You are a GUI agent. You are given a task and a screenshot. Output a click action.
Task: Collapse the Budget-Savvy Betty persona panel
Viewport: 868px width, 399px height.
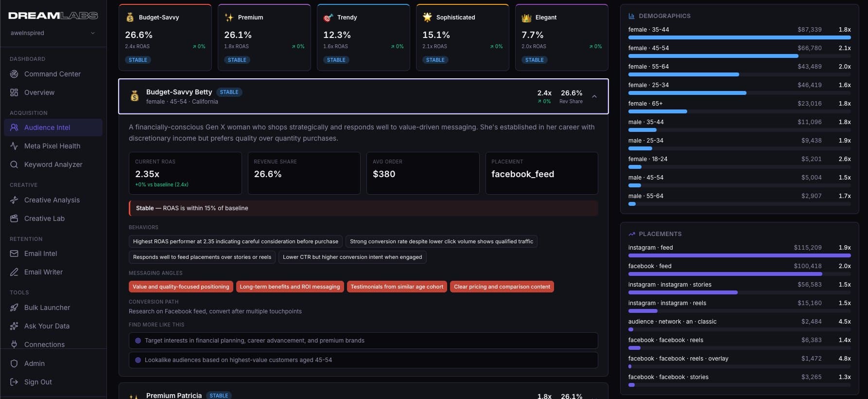click(594, 96)
